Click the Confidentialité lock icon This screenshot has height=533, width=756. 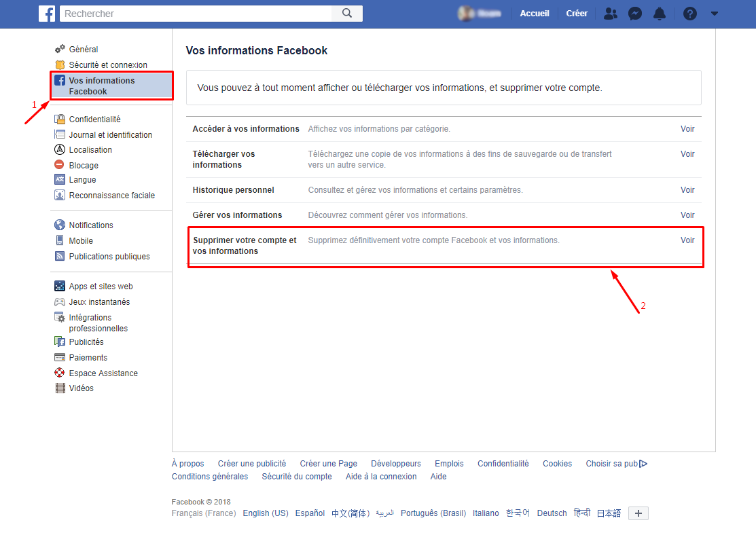60,119
